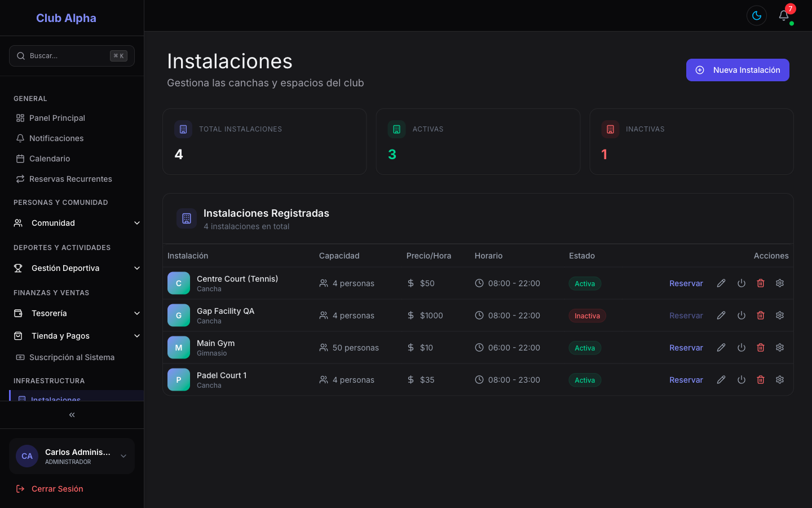Click Total Instalaciones card icon
The height and width of the screenshot is (508, 812).
183,129
